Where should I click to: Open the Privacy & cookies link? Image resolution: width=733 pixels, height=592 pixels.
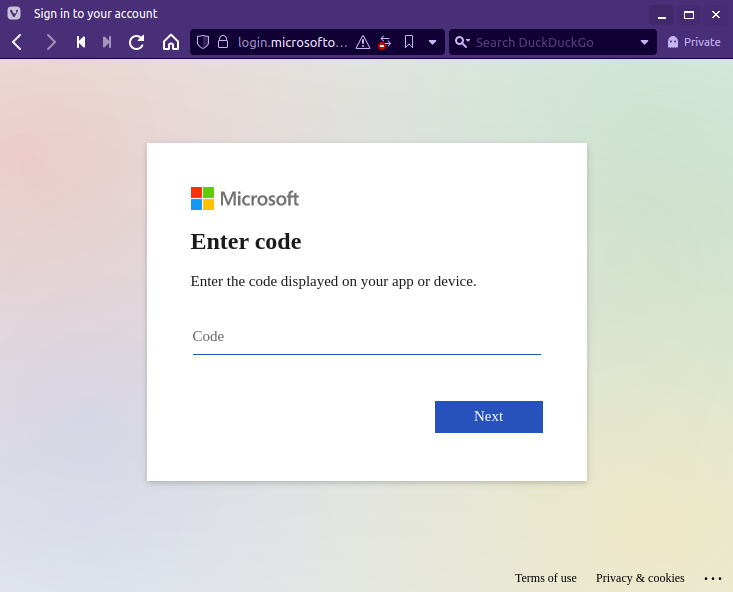[x=640, y=578]
